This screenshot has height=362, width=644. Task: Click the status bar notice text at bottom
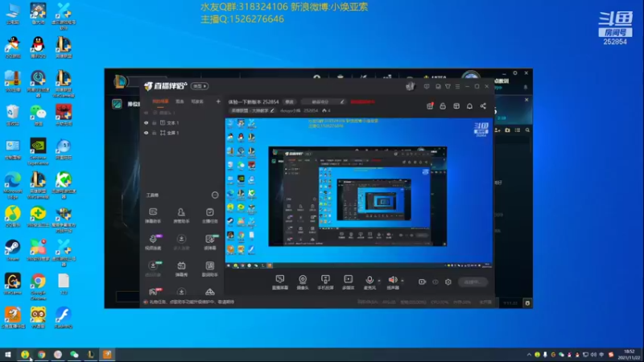click(192, 302)
